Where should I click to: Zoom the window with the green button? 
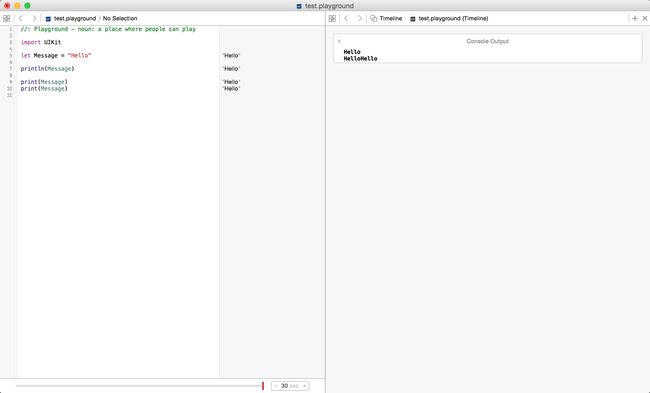click(x=27, y=6)
